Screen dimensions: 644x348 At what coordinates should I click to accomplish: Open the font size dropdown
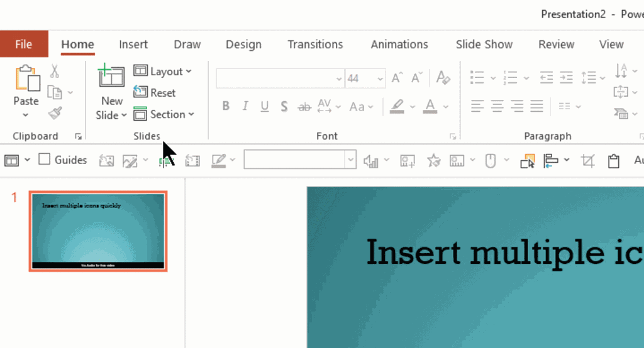pos(380,79)
